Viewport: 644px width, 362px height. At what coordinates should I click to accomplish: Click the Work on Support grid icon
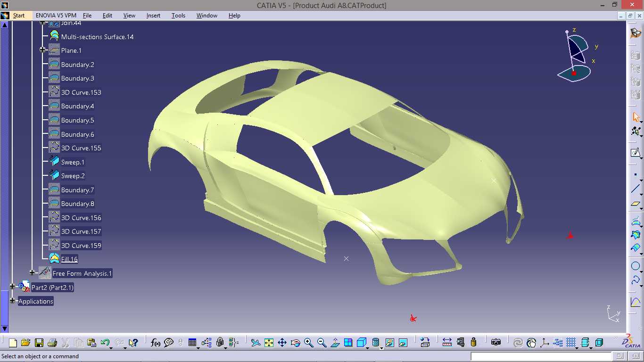point(570,343)
